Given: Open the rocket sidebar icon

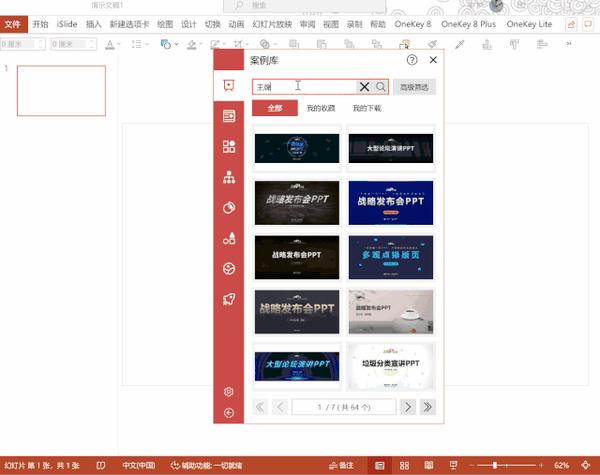Looking at the screenshot, I should (229, 299).
